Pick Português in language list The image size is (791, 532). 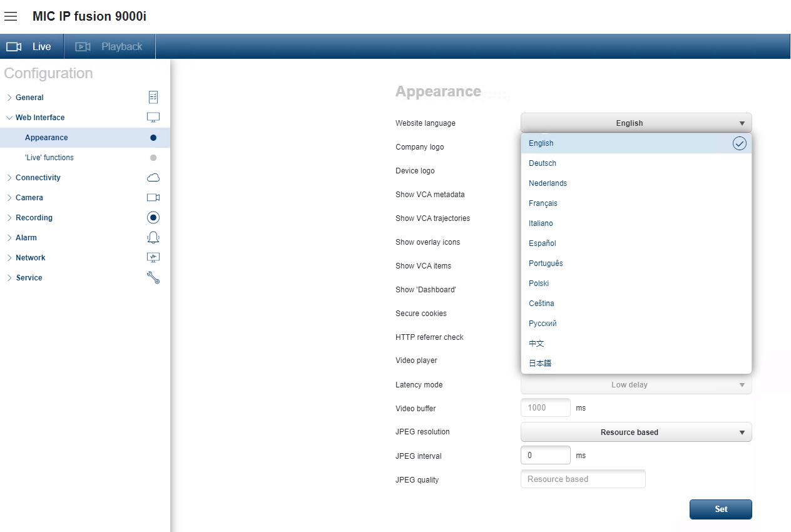636,263
